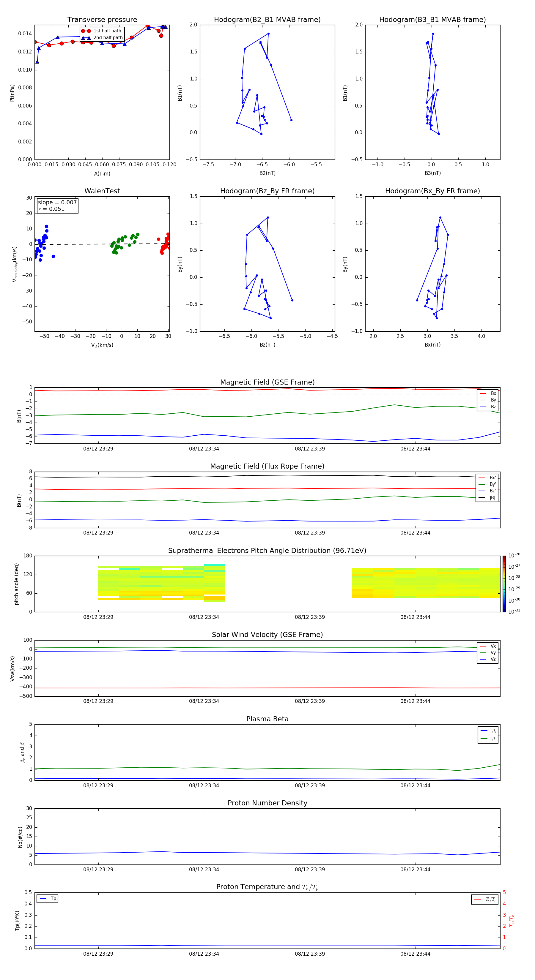This screenshot has height=980, width=535.
Task: Click the βp legend entry in Plasma Beta
Action: tap(488, 731)
